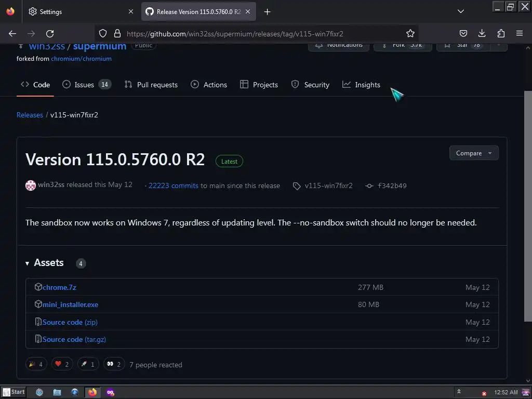Click the heart reaction button
The image size is (532, 399).
[62, 364]
